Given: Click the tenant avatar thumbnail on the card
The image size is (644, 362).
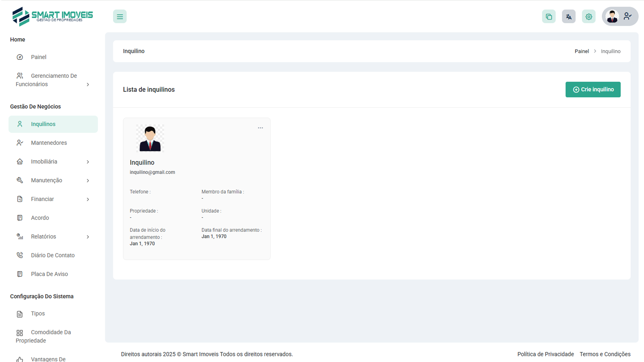Looking at the screenshot, I should tap(150, 138).
